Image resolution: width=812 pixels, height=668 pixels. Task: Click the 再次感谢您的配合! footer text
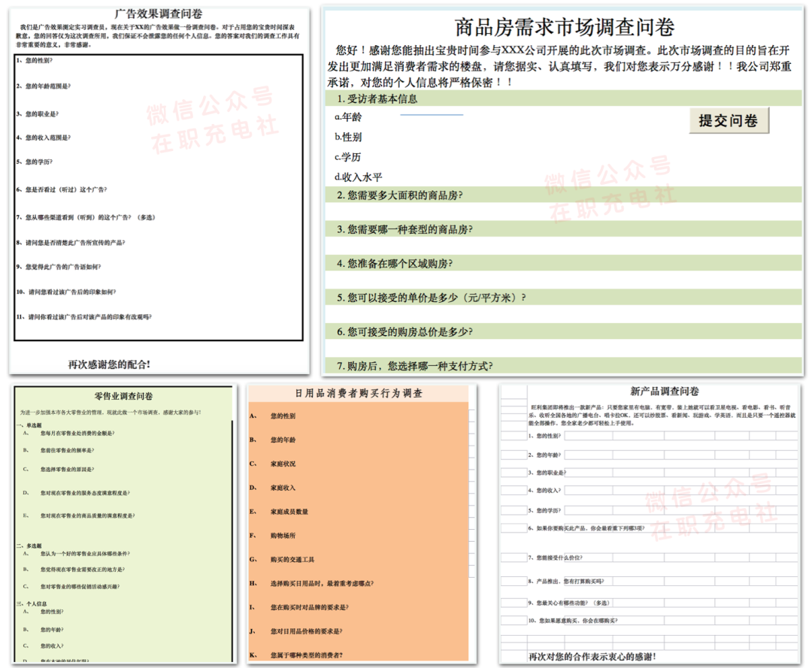(109, 364)
